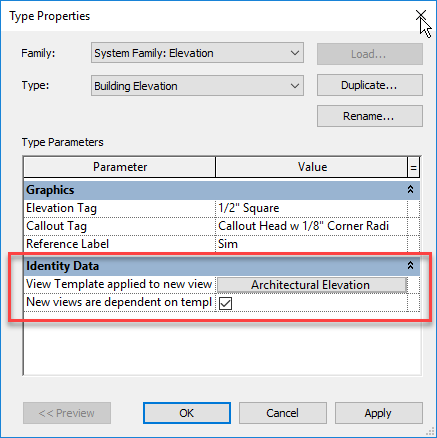Click the Cancel button
Viewport: 437px width, 438px height.
(283, 413)
